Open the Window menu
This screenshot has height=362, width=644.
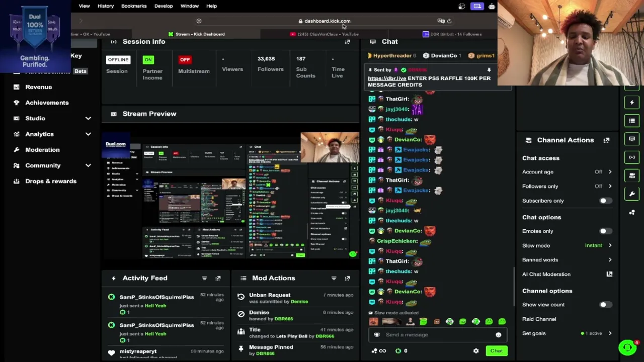(x=190, y=6)
